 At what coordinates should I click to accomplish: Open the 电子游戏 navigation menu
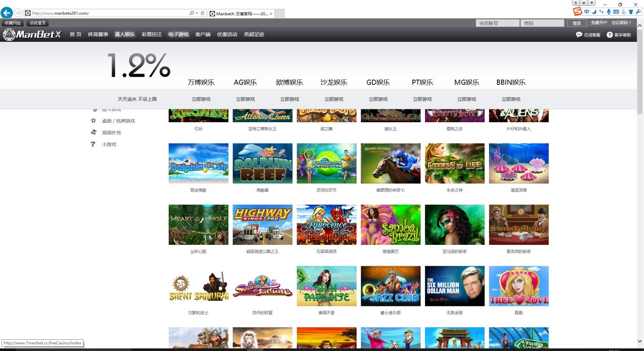(x=178, y=35)
